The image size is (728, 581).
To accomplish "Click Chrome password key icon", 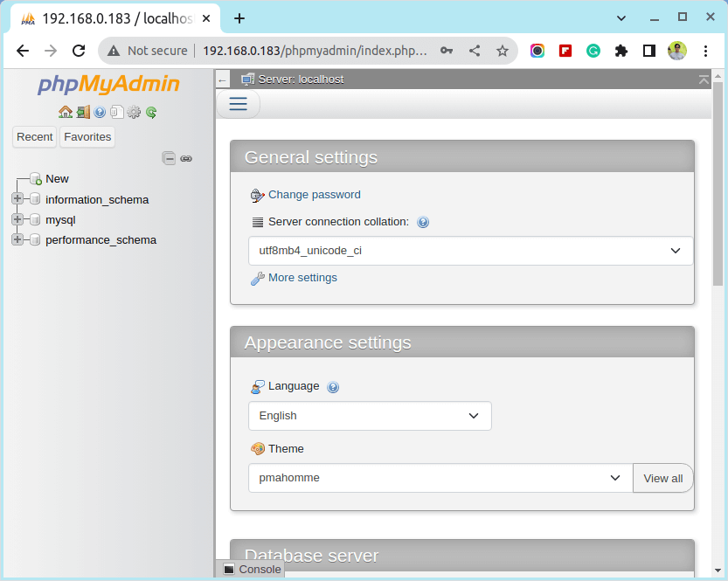I will click(x=447, y=51).
